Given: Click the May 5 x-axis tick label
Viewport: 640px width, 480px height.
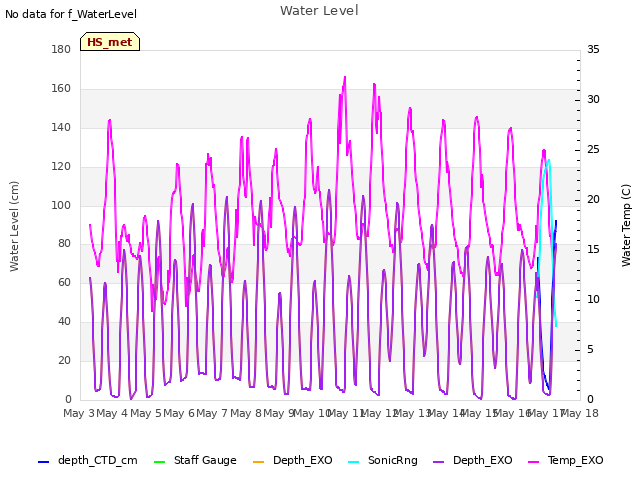Looking at the screenshot, I should tap(146, 413).
